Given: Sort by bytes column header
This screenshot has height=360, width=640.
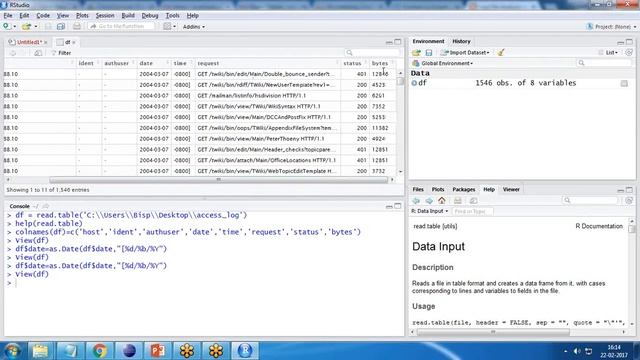Looking at the screenshot, I should point(382,63).
